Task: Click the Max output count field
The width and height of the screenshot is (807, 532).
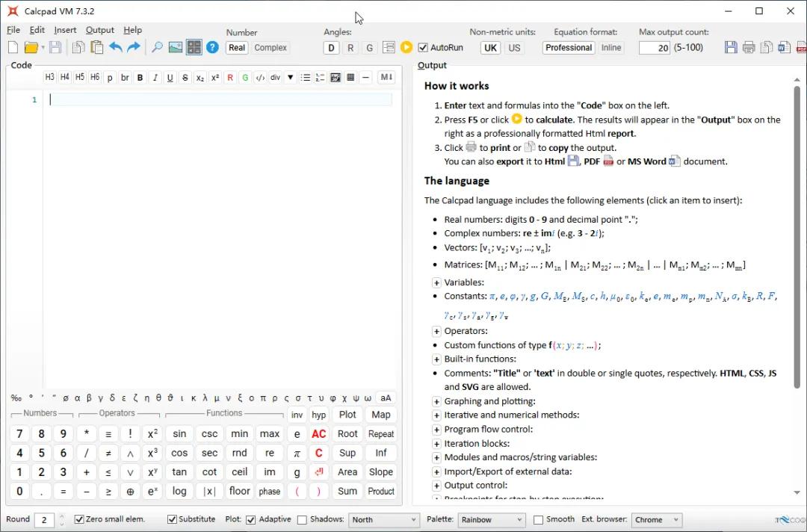Action: click(654, 48)
